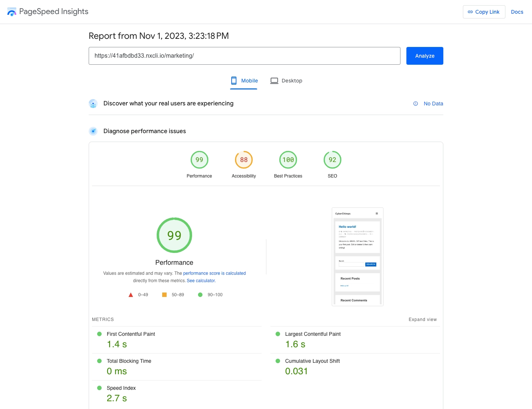
Task: Click the Performance 99 score gauge
Action: tap(199, 160)
